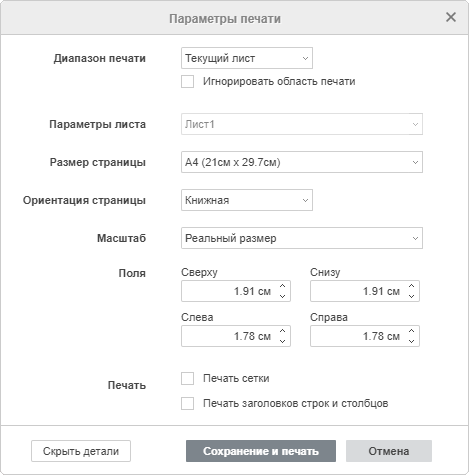The height and width of the screenshot is (475, 469).
Task: Enable 'Игнорировать область печати' checkbox
Action: click(187, 82)
